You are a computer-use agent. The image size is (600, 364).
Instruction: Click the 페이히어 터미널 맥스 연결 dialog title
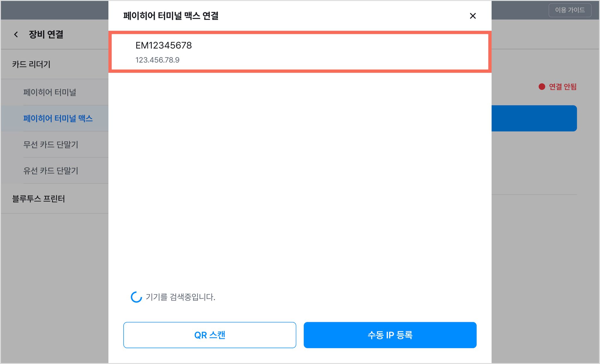171,16
